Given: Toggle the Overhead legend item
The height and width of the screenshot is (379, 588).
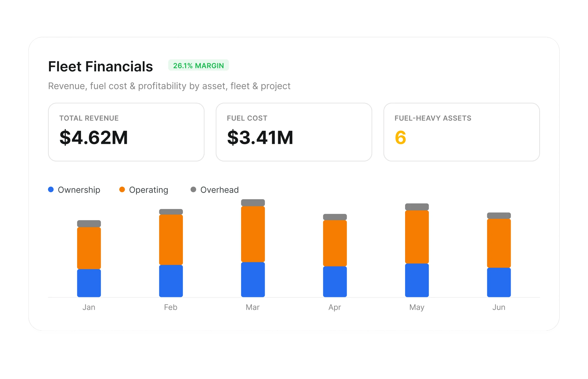Looking at the screenshot, I should point(215,190).
